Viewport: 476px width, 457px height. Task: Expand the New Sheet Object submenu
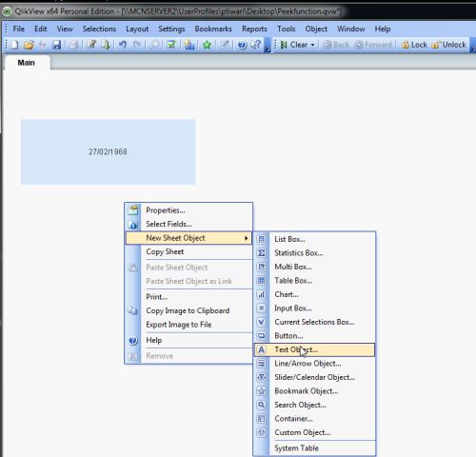coord(188,238)
